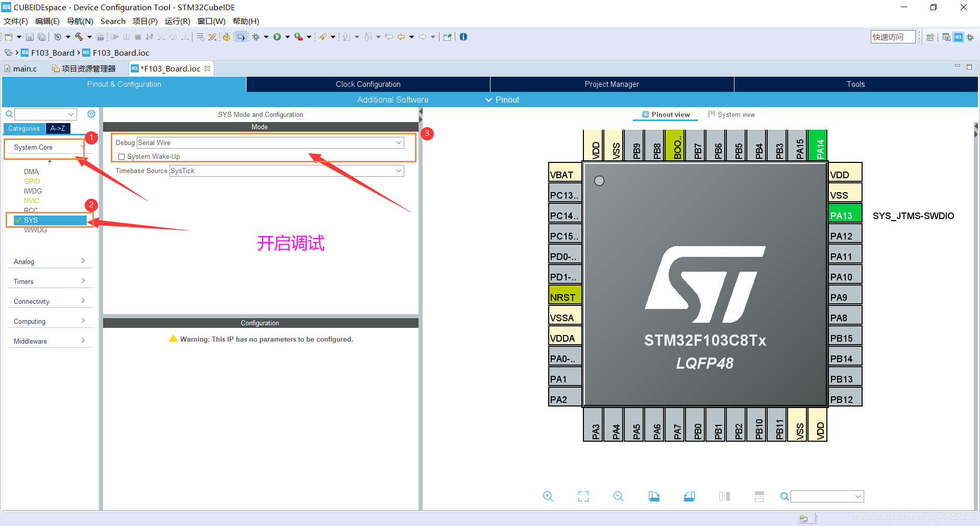Viewport: 980px width, 526px height.
Task: Select NVIC in System Core list
Action: point(31,201)
